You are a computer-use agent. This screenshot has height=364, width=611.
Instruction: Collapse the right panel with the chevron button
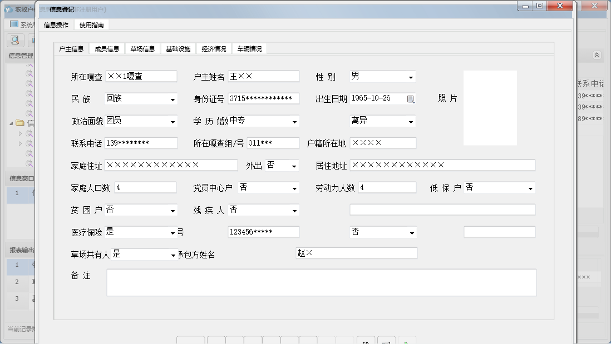(597, 55)
